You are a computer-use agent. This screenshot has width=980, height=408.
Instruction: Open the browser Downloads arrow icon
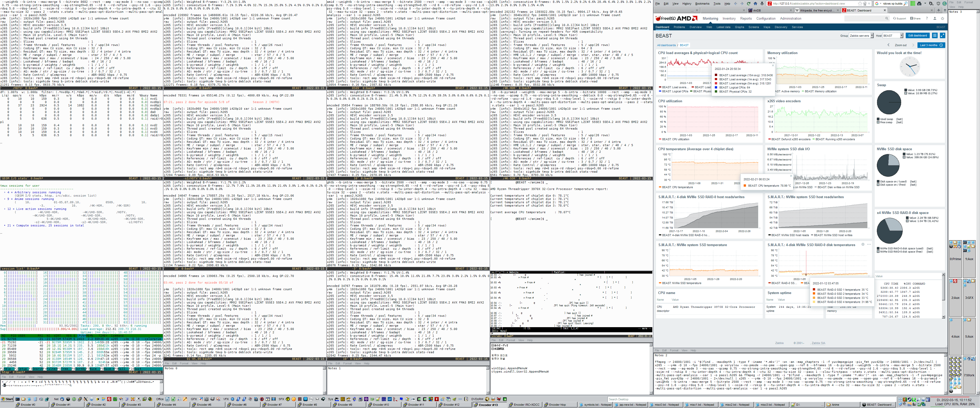[762, 3]
